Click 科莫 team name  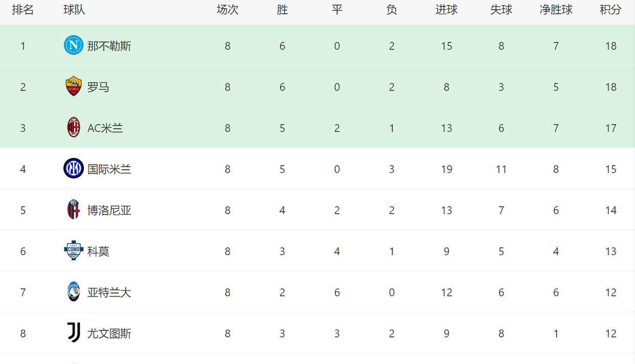coord(98,251)
